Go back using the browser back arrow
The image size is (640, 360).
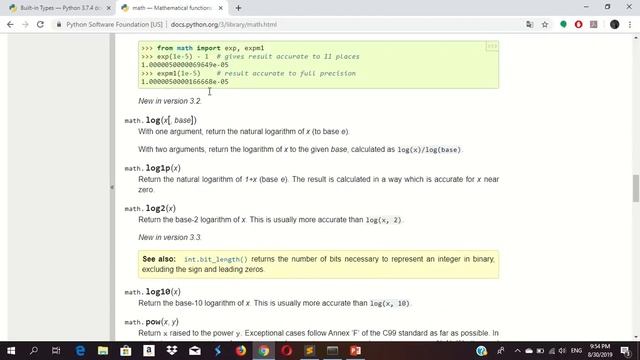[10, 24]
